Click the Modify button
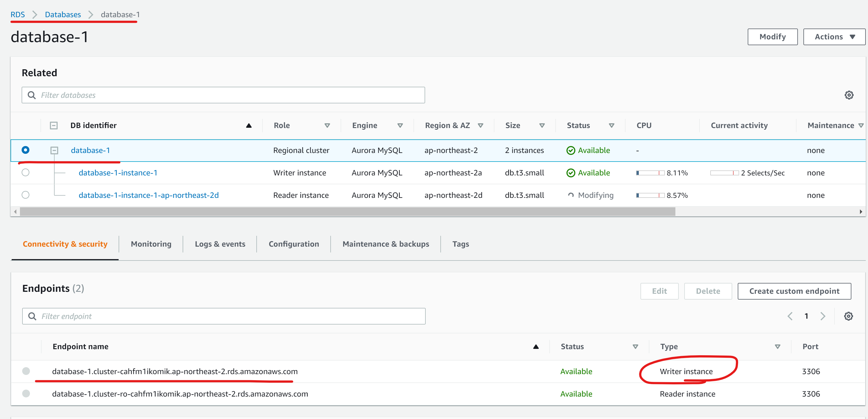This screenshot has width=868, height=419. coord(772,37)
